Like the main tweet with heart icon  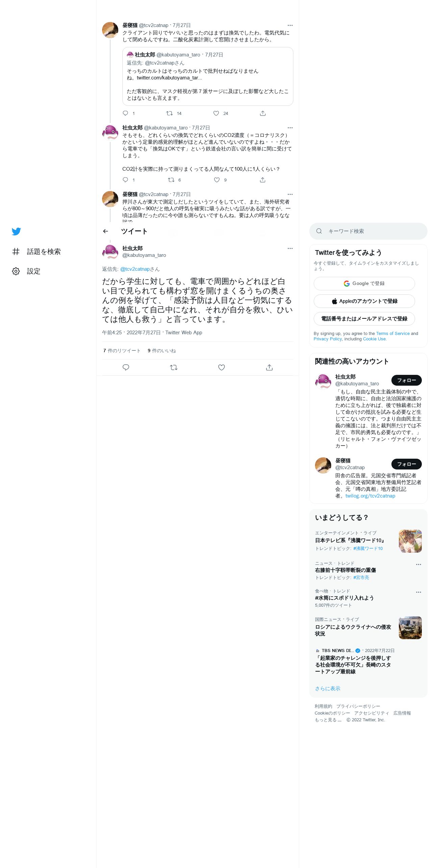point(221,367)
